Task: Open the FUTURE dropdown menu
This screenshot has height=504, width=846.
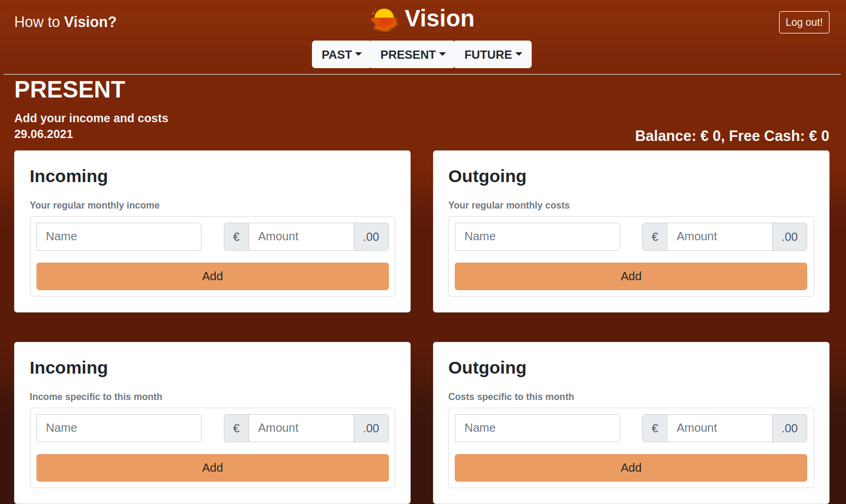Action: tap(493, 55)
